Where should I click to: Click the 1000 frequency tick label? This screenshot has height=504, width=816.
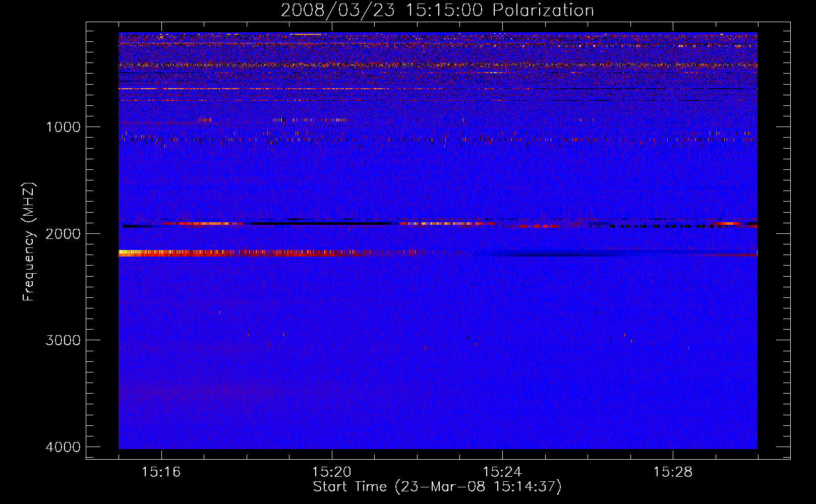(63, 127)
